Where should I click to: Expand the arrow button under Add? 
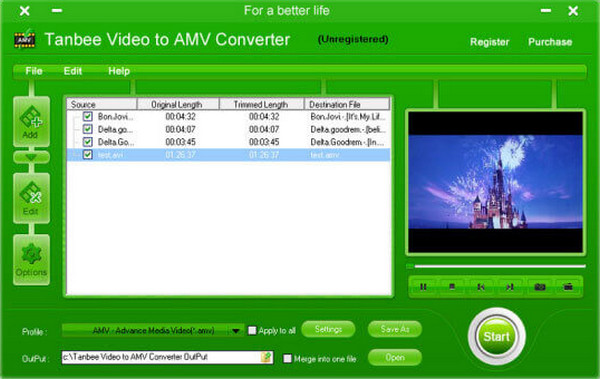pyautogui.click(x=31, y=157)
